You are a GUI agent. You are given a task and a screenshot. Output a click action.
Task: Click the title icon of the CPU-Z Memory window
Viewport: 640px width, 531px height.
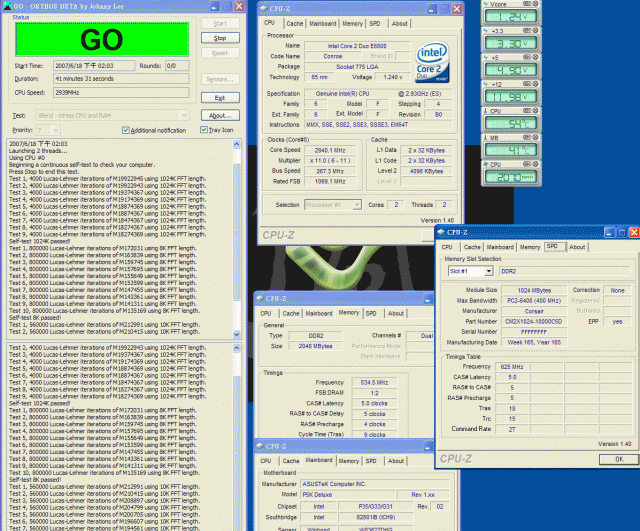(260, 298)
